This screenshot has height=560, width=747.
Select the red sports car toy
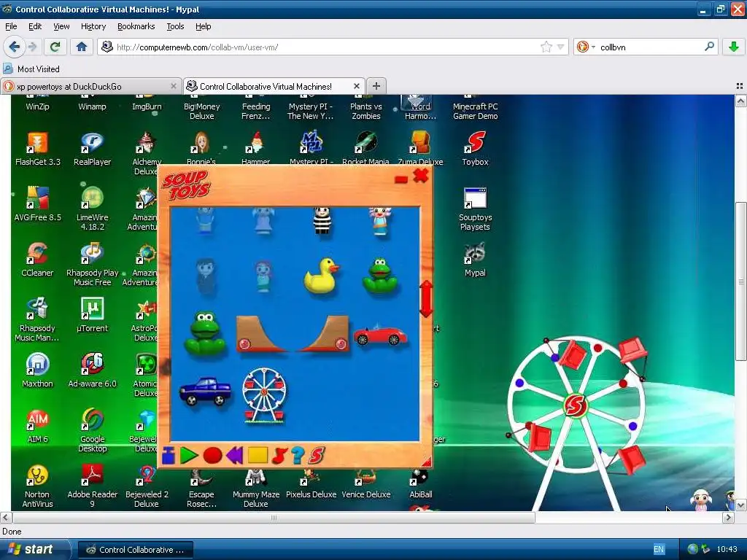coord(380,335)
